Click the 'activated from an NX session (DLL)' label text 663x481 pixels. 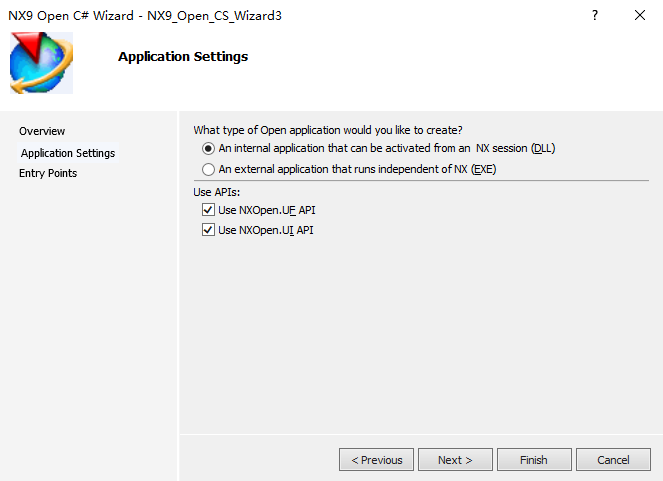pyautogui.click(x=386, y=149)
